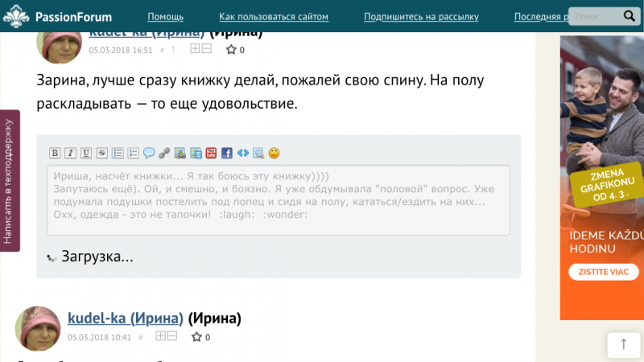This screenshot has height=362, width=644.
Task: Insert a YouTube video
Action: tap(211, 153)
